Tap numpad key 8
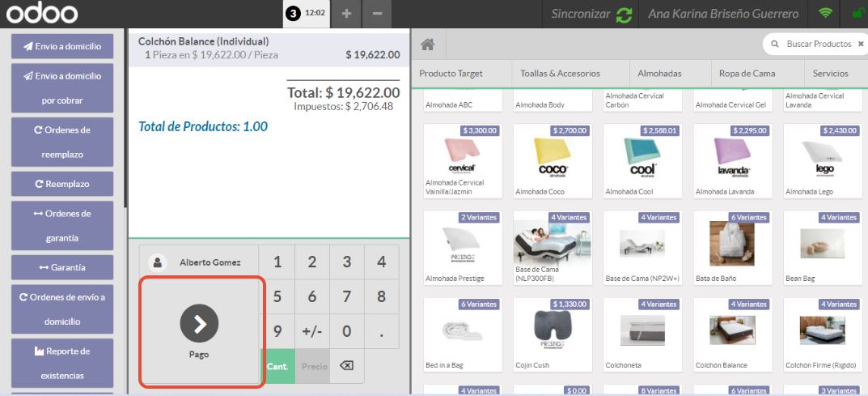 [381, 297]
